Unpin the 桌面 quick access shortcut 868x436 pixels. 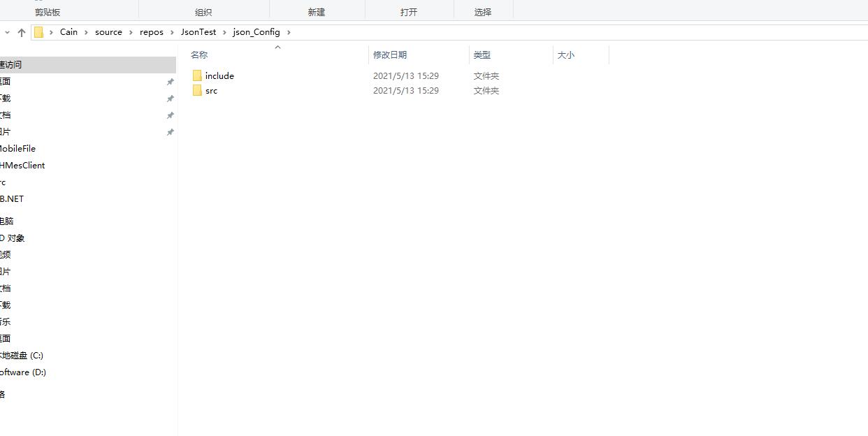tap(170, 81)
